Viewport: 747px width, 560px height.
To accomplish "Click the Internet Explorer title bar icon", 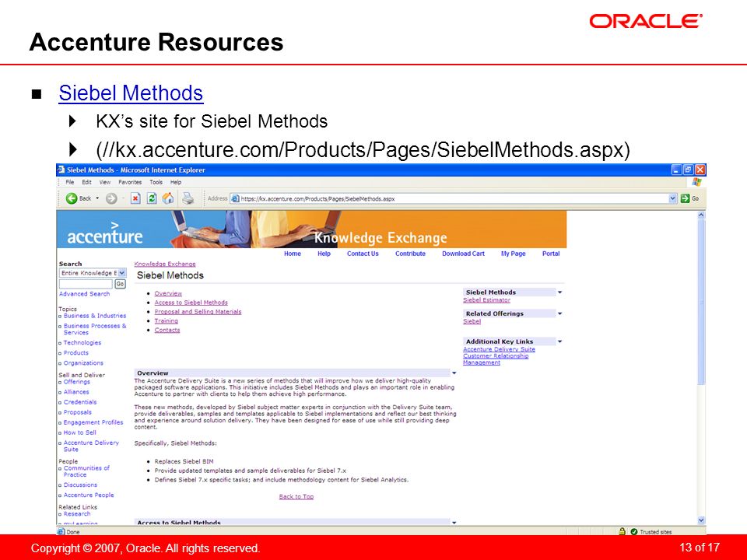I will pyautogui.click(x=61, y=170).
